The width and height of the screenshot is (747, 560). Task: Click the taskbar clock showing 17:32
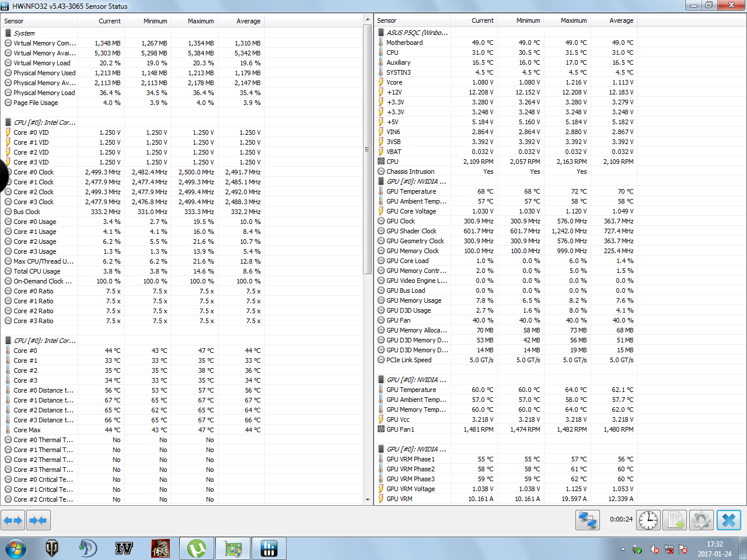pos(714,549)
